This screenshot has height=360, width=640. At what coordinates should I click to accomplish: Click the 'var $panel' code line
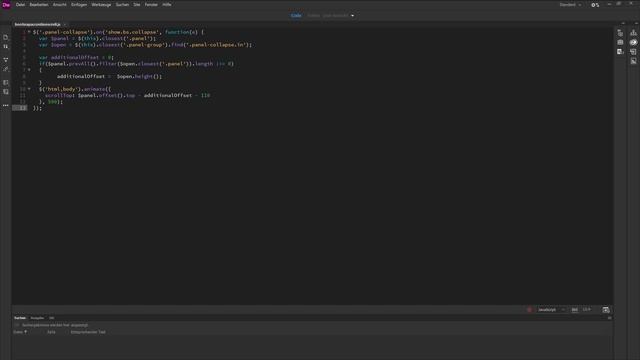pos(98,38)
